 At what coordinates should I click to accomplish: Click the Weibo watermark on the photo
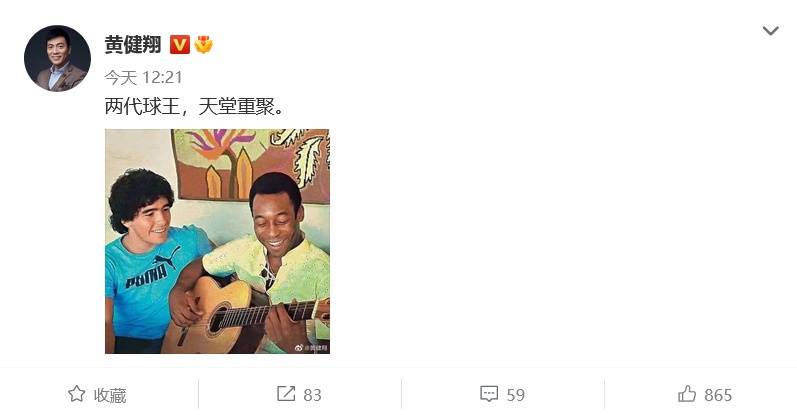tap(312, 348)
